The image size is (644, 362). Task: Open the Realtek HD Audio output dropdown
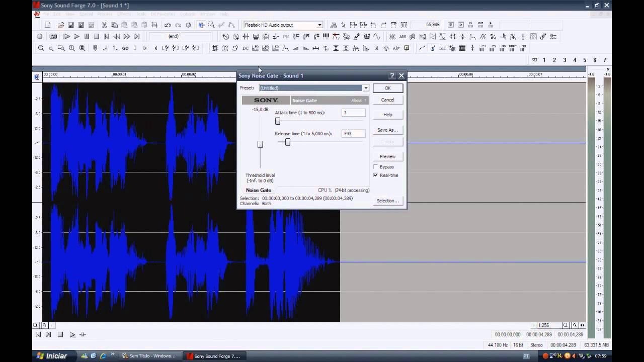click(x=319, y=25)
